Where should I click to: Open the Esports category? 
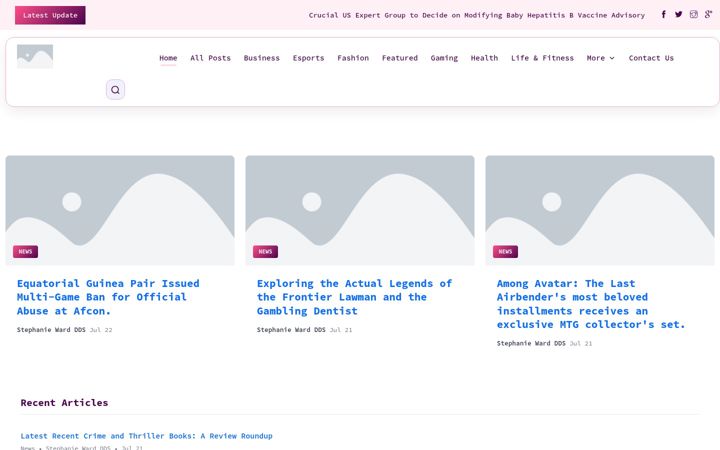point(308,58)
